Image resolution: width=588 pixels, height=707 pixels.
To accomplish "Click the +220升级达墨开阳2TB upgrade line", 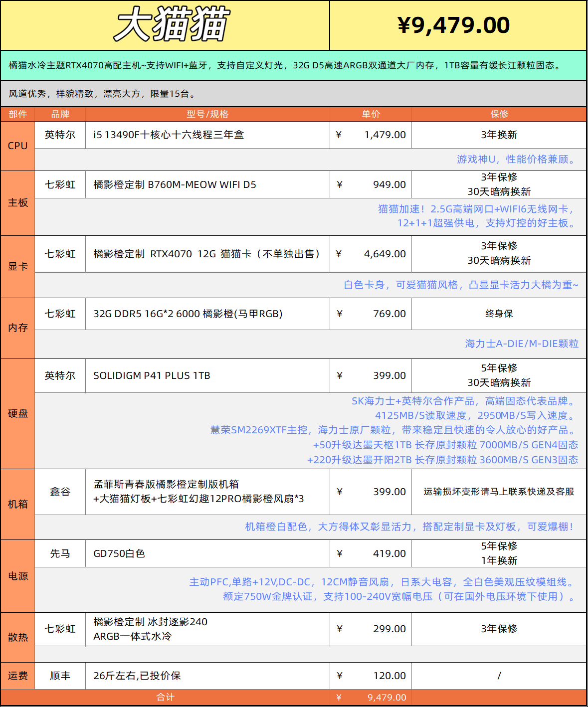I will pos(442,460).
